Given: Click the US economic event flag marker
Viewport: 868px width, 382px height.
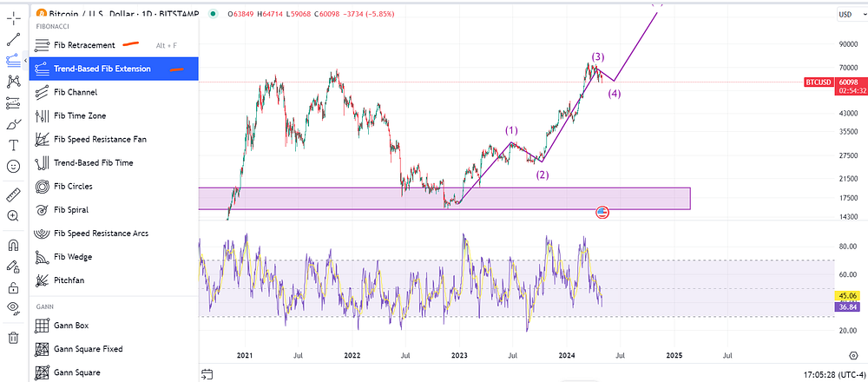Looking at the screenshot, I should pyautogui.click(x=602, y=212).
